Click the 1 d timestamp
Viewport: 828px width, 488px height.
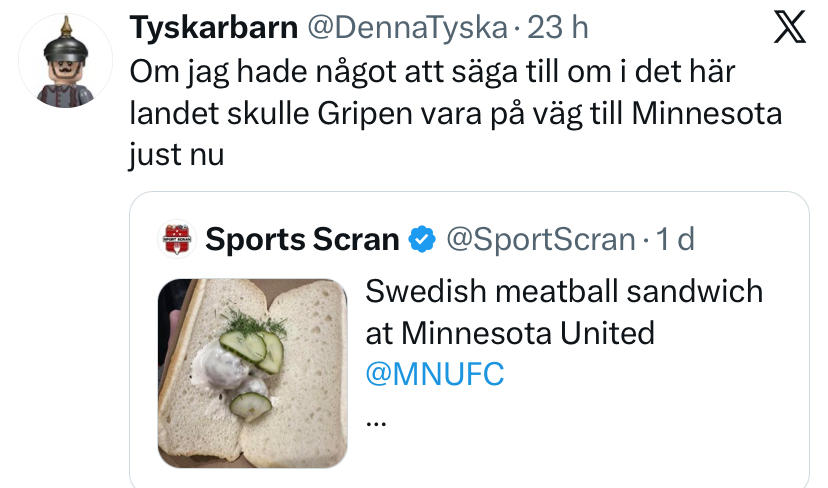pyautogui.click(x=675, y=239)
